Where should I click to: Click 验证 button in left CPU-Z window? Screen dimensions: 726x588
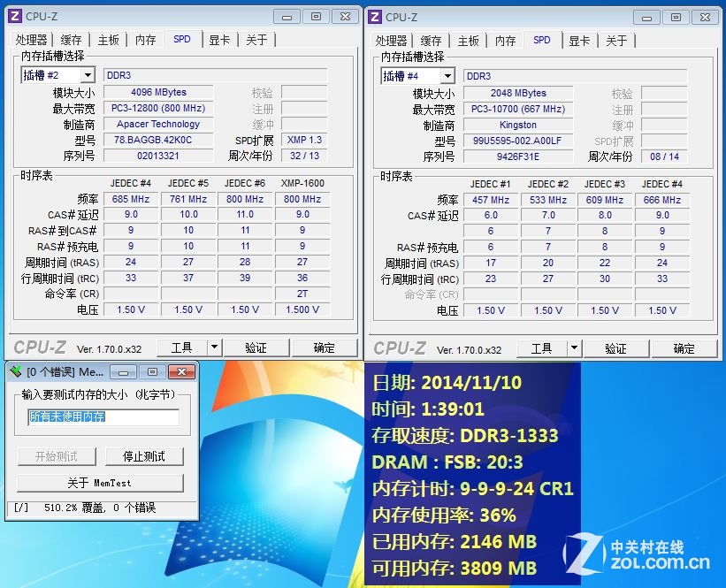click(256, 347)
